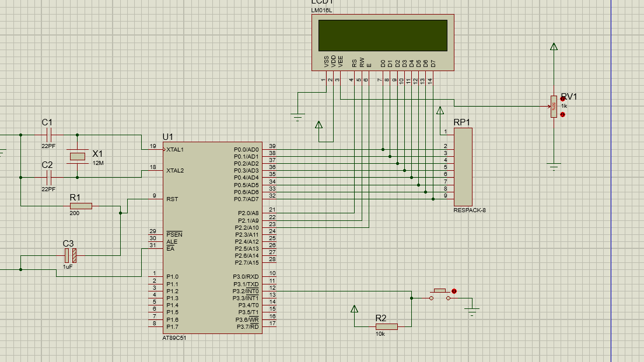Click the XTAL1 pin label on U1
The width and height of the screenshot is (644, 362).
pyautogui.click(x=175, y=150)
